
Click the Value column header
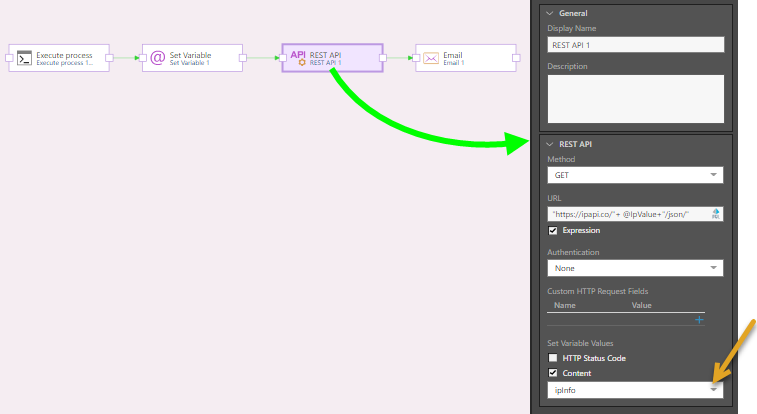[x=641, y=305]
